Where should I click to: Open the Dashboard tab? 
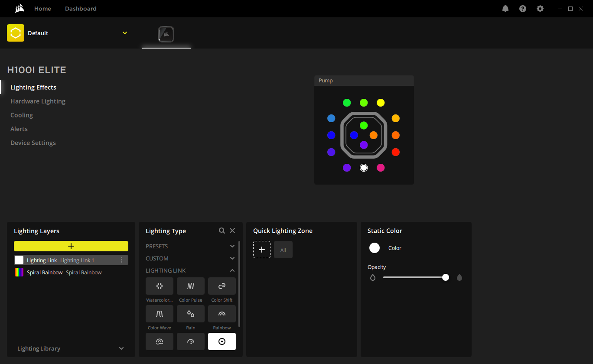(x=81, y=9)
